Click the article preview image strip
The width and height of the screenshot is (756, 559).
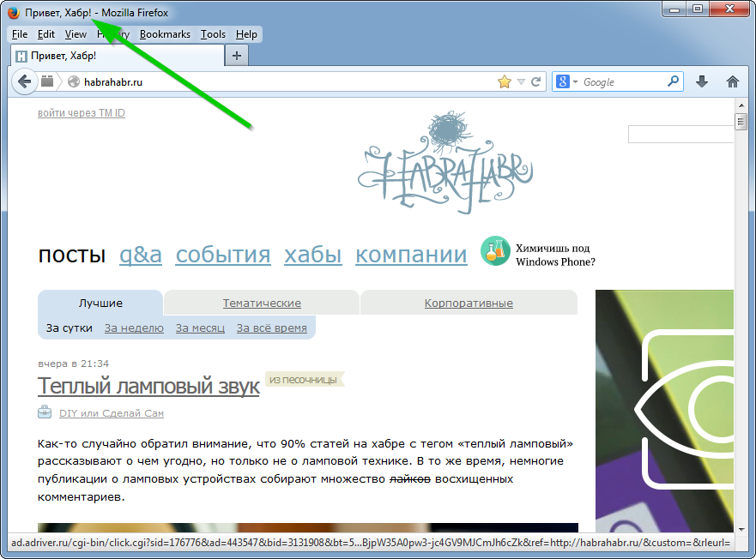click(x=307, y=527)
